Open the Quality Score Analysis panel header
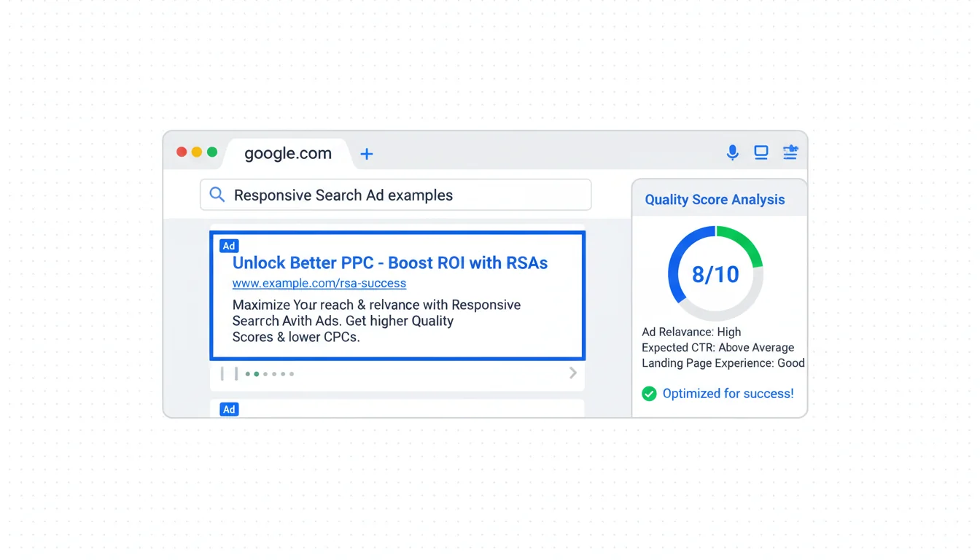 [715, 200]
